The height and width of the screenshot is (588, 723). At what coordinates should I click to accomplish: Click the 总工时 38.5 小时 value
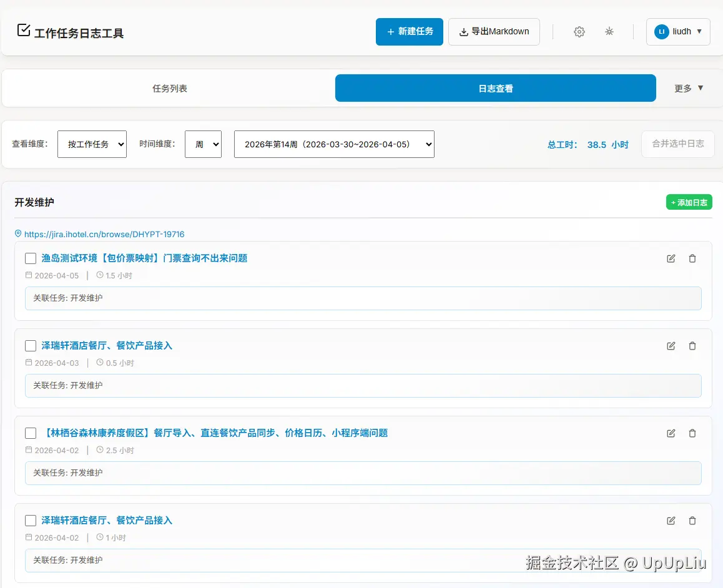pos(588,145)
